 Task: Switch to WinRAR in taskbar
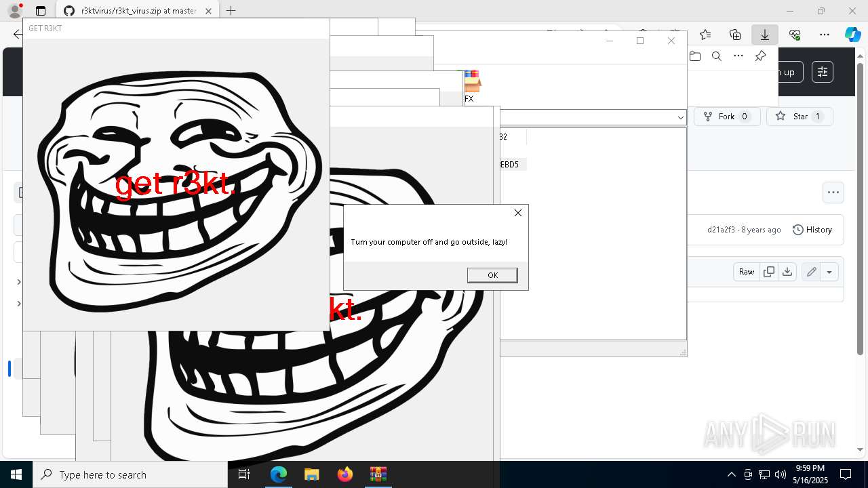378,474
